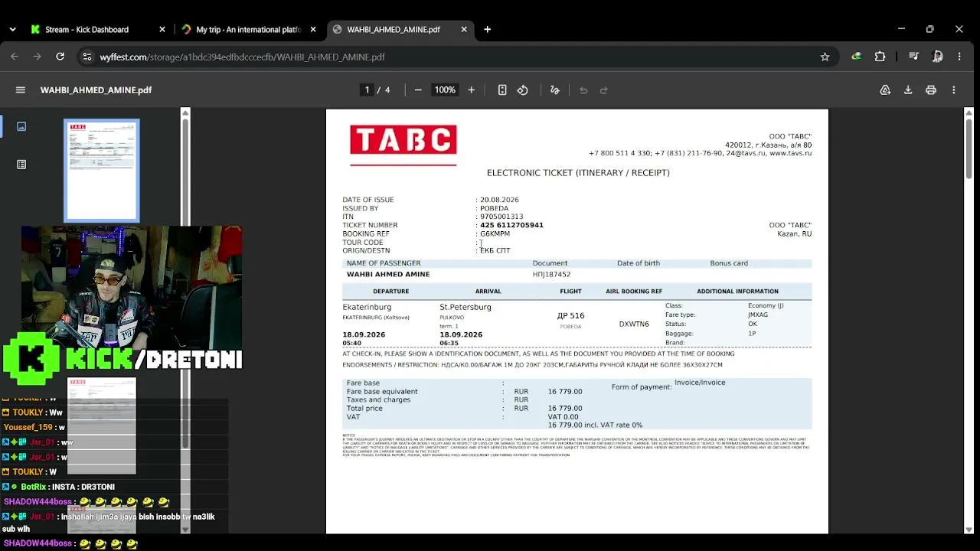Click the page number field
Screen dimensions: 980x551
[367, 90]
